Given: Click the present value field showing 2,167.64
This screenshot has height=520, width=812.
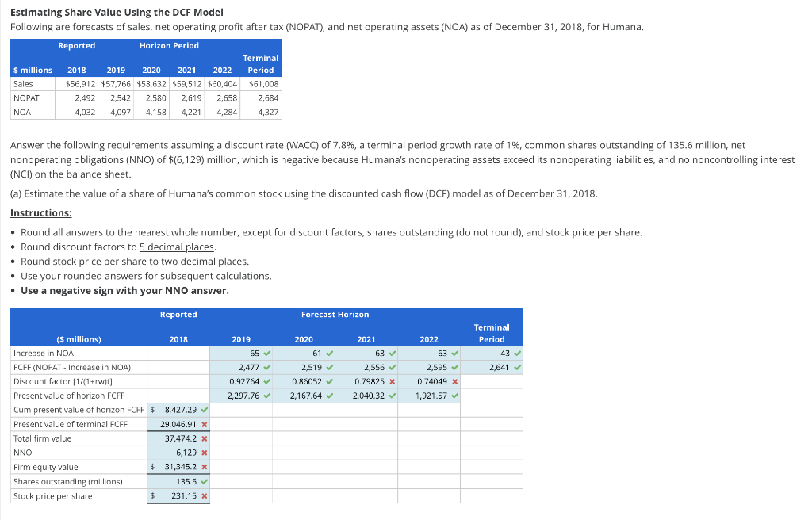Looking at the screenshot, I should coord(304,396).
